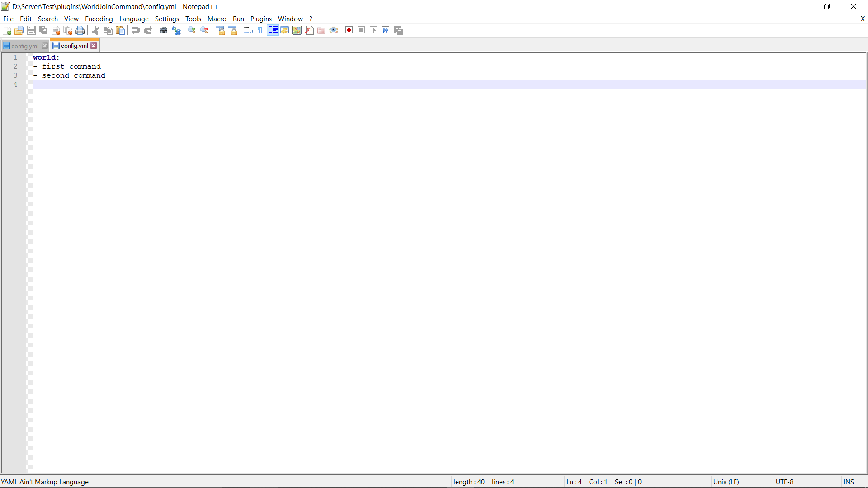Image resolution: width=868 pixels, height=488 pixels.
Task: Open the Language menu
Action: click(134, 19)
